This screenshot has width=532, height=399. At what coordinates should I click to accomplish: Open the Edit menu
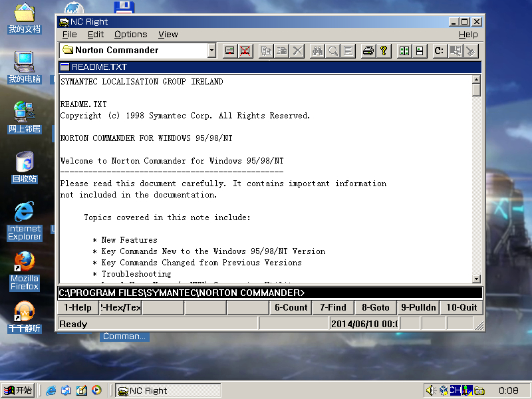pyautogui.click(x=96, y=35)
